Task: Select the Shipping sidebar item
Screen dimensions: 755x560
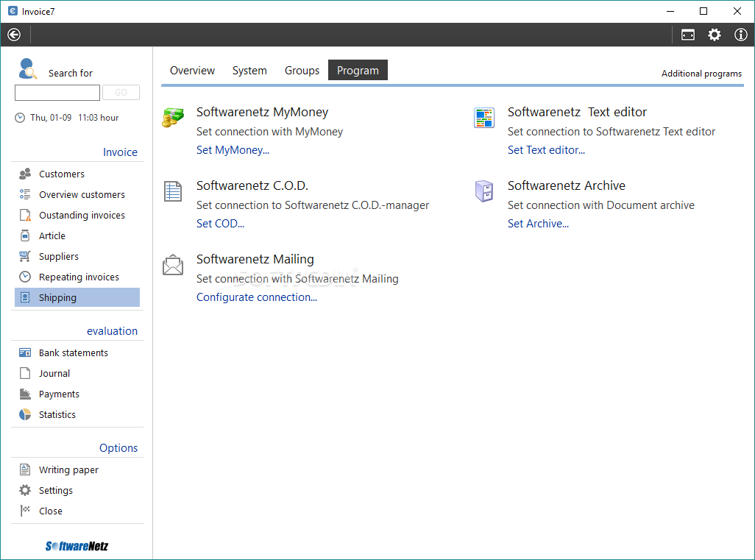Action: click(x=77, y=297)
